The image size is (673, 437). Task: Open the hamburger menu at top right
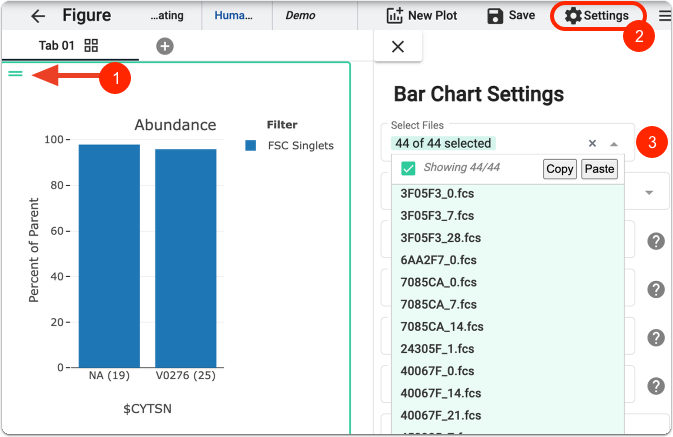665,16
